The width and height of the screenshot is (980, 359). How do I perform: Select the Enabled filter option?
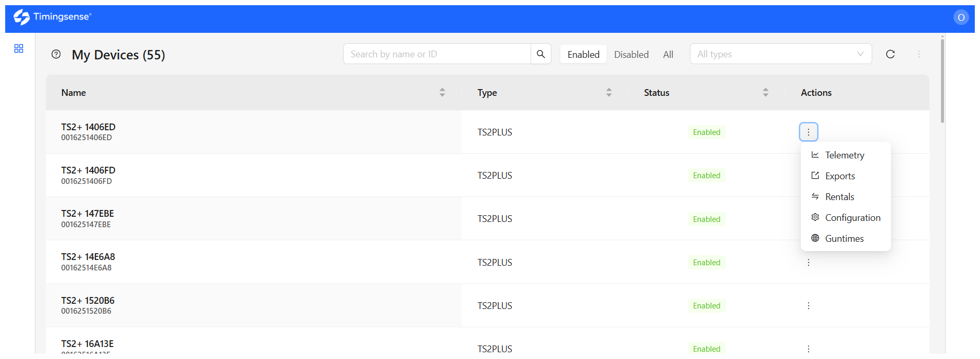tap(583, 54)
